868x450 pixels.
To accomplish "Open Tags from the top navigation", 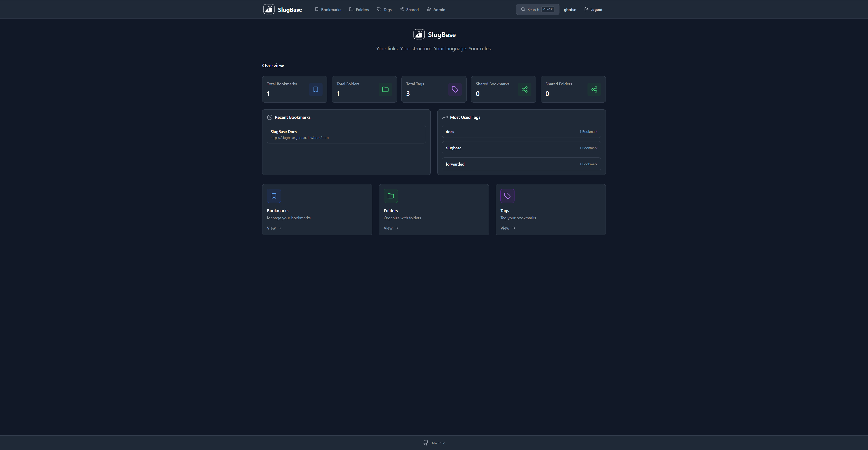I will tap(384, 9).
